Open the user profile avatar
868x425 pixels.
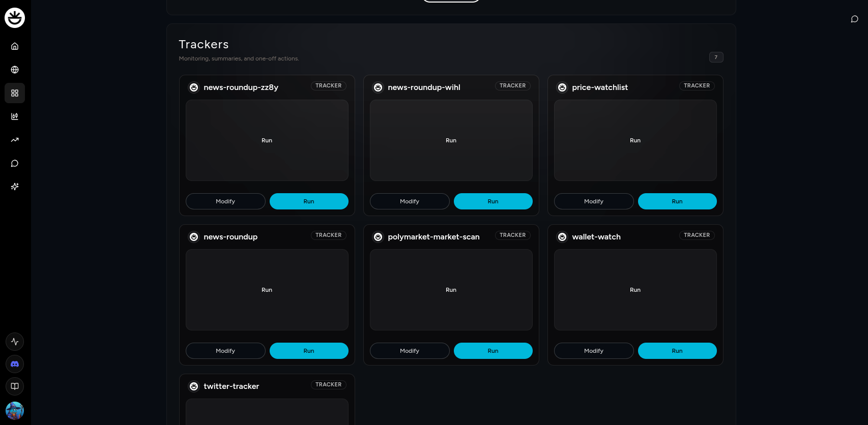click(15, 410)
